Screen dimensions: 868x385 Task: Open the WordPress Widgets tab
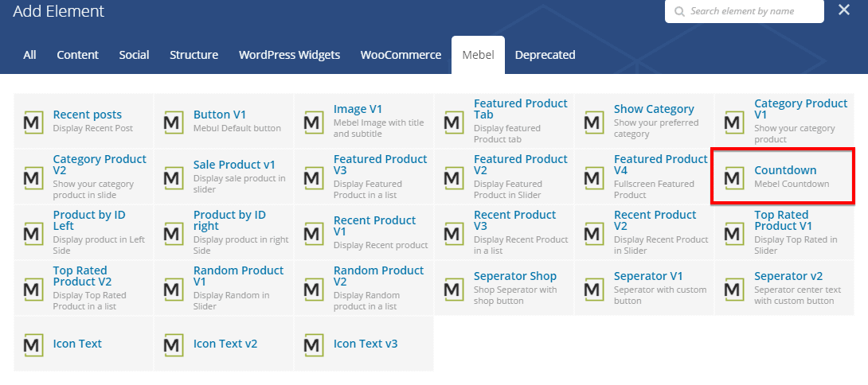289,55
